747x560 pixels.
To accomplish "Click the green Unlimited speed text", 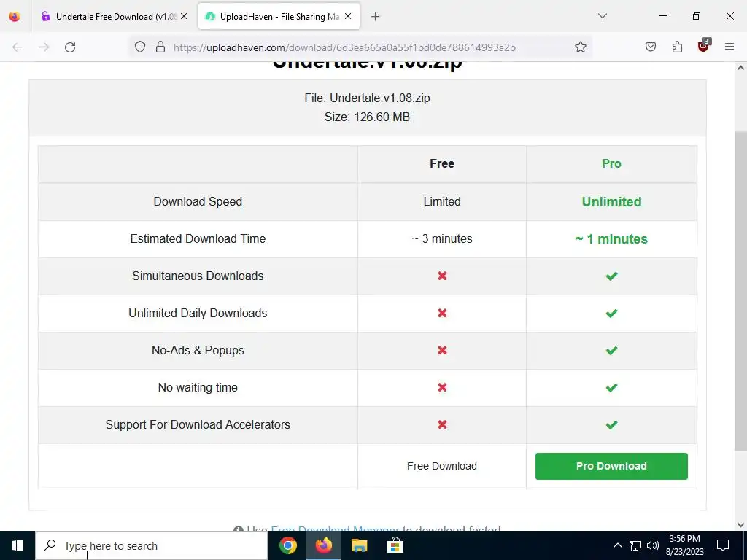I will (611, 201).
